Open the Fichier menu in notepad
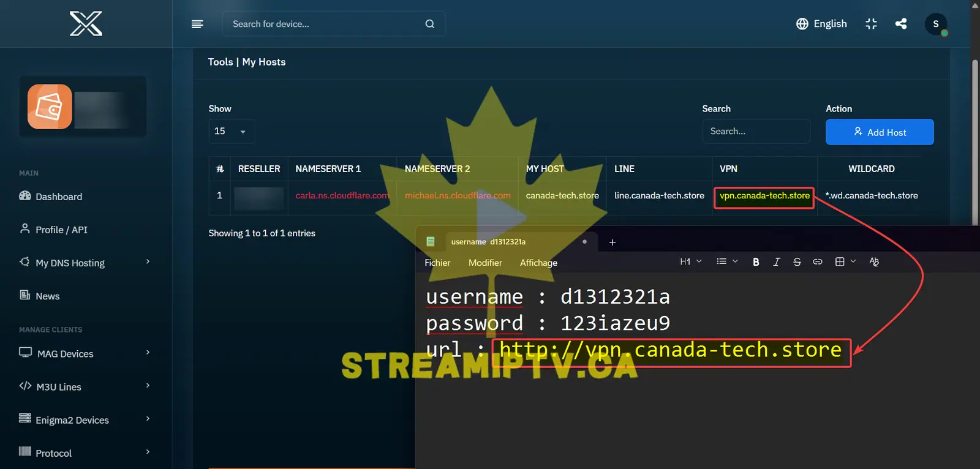The width and height of the screenshot is (980, 469). [x=437, y=263]
